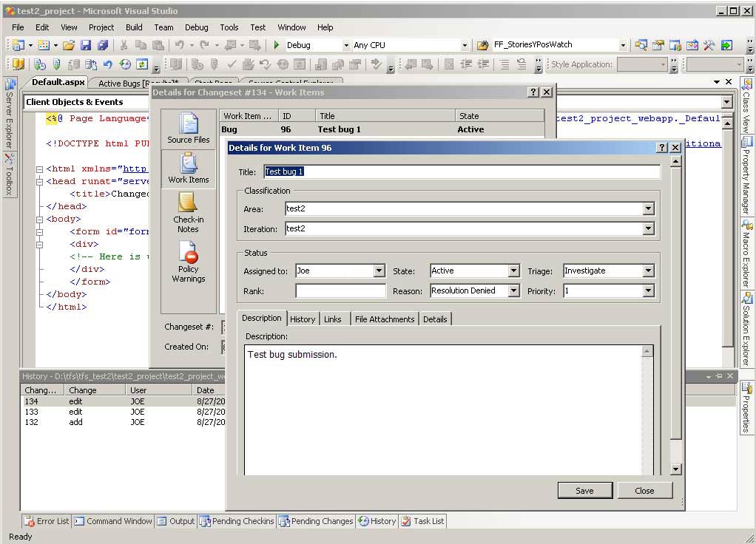Open the State dropdown

[514, 271]
